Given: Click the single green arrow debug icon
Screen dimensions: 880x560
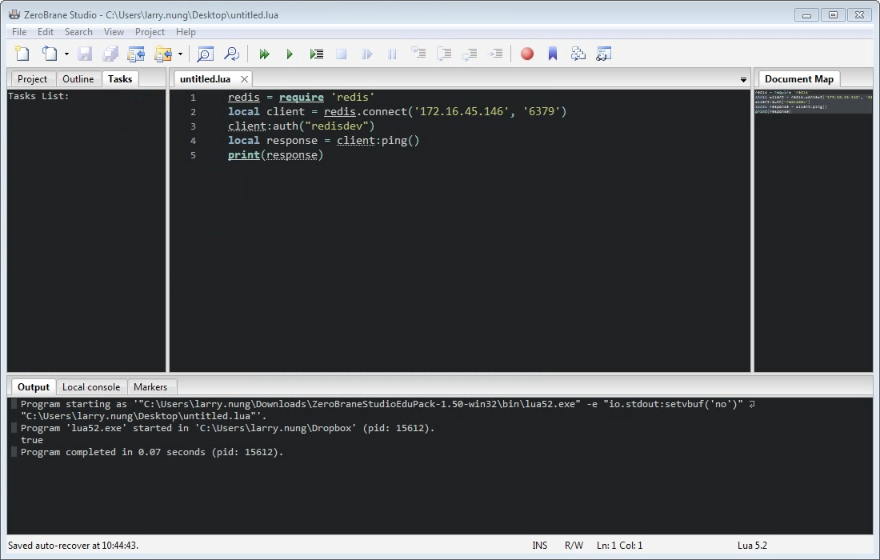Looking at the screenshot, I should (x=290, y=54).
